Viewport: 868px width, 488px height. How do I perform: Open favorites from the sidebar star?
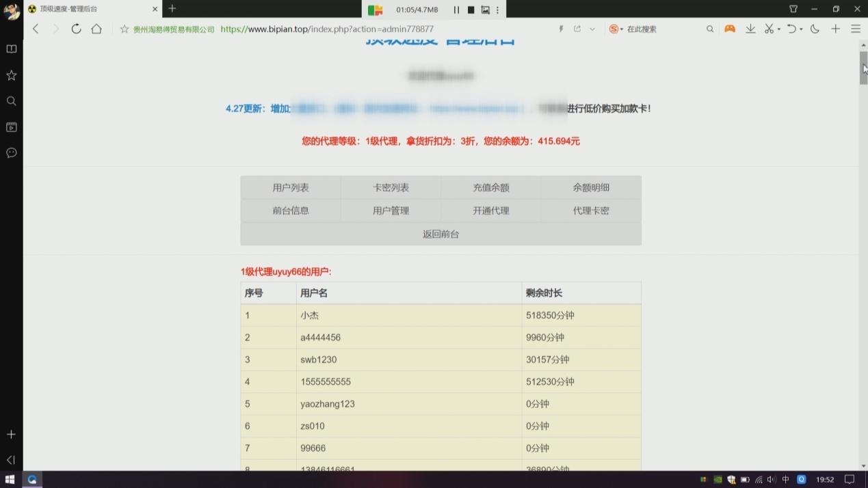tap(11, 75)
